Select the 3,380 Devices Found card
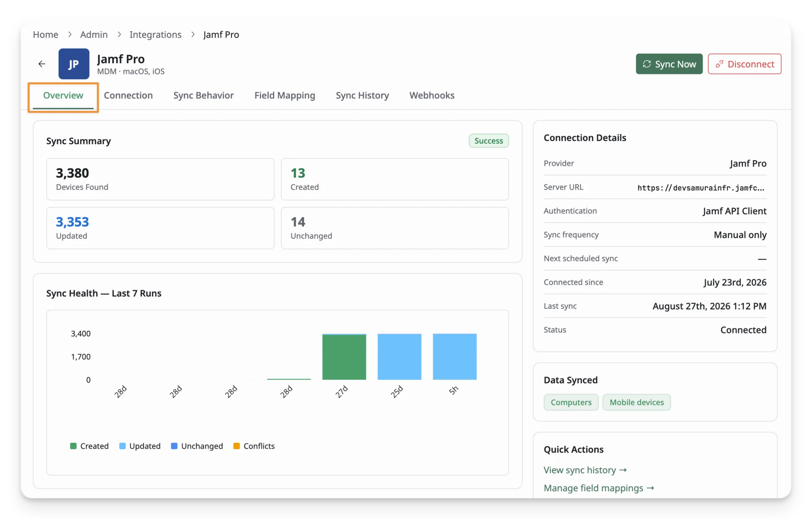 click(160, 179)
